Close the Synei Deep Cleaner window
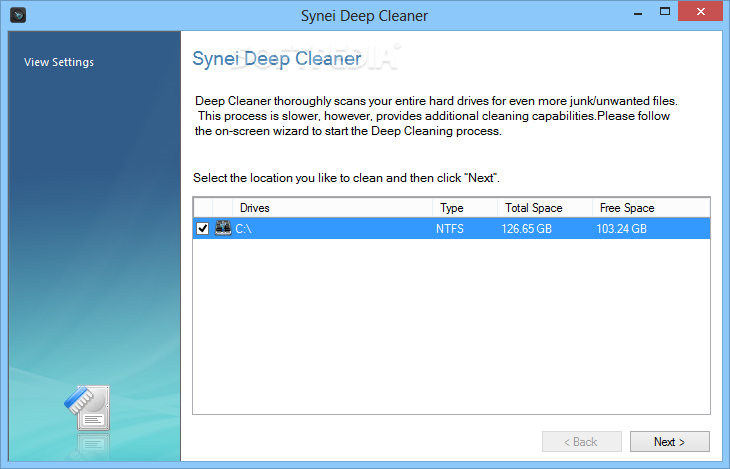 coord(701,12)
